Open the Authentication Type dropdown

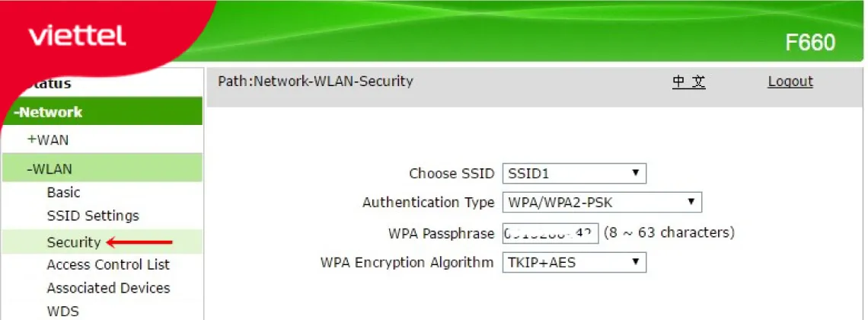click(x=602, y=203)
